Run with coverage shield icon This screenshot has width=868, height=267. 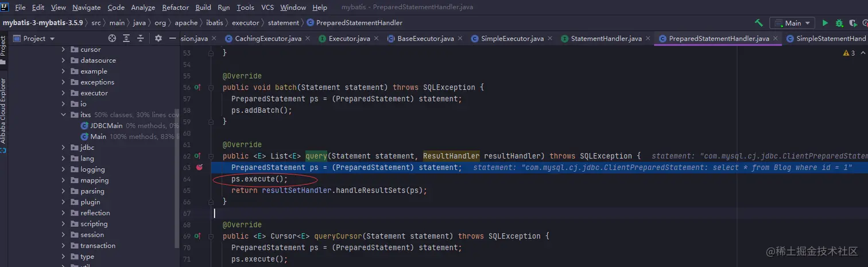tap(852, 23)
